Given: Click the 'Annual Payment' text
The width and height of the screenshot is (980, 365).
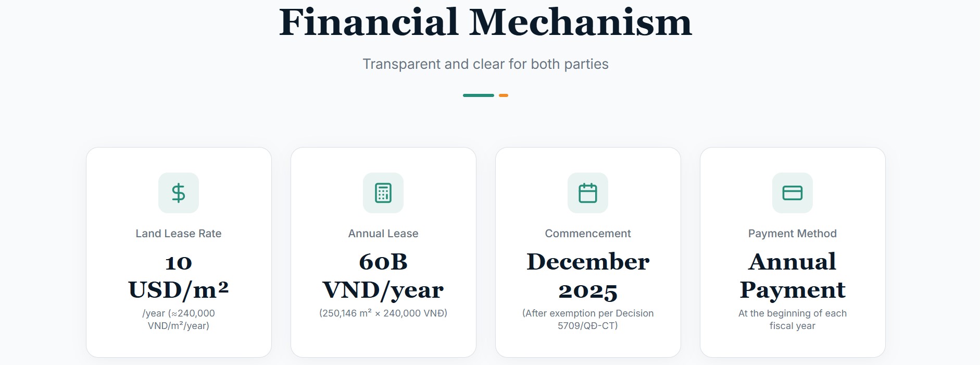Looking at the screenshot, I should tap(793, 276).
